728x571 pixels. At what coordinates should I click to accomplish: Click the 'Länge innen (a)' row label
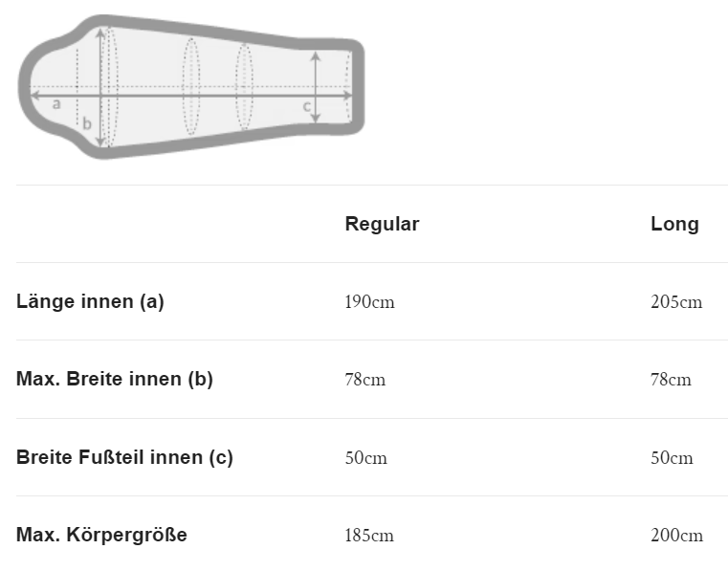(x=90, y=301)
